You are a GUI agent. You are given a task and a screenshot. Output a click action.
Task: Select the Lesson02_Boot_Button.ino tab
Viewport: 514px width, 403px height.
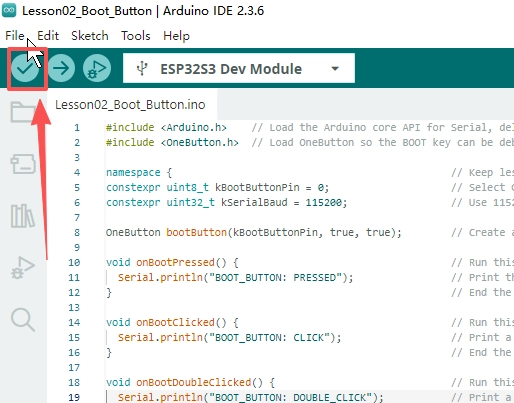coord(130,105)
